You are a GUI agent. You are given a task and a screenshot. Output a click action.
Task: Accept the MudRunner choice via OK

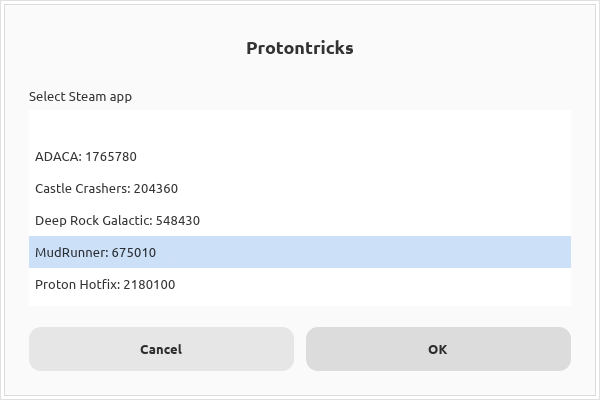pyautogui.click(x=438, y=349)
